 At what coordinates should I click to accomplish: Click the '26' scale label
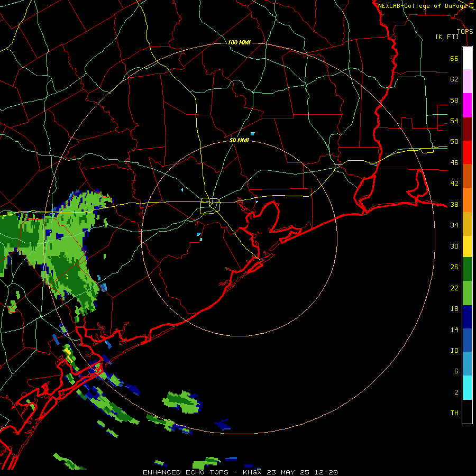point(454,267)
